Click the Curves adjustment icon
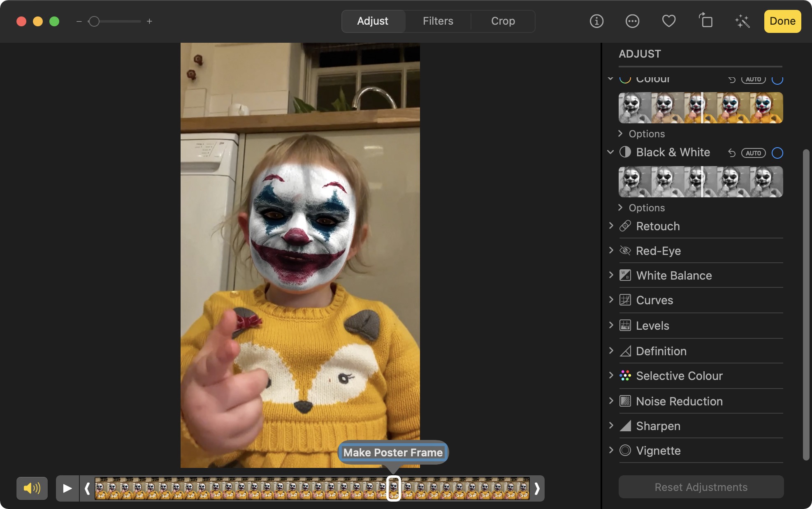This screenshot has width=812, height=509. pos(625,300)
